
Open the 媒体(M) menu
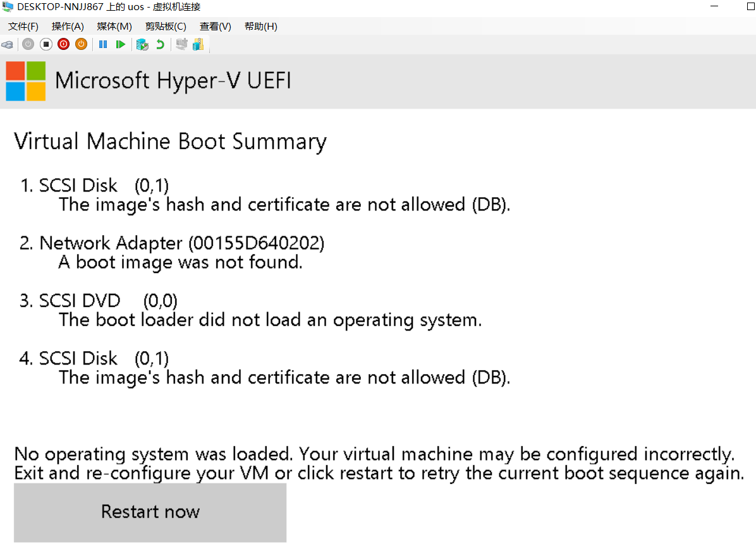(114, 26)
